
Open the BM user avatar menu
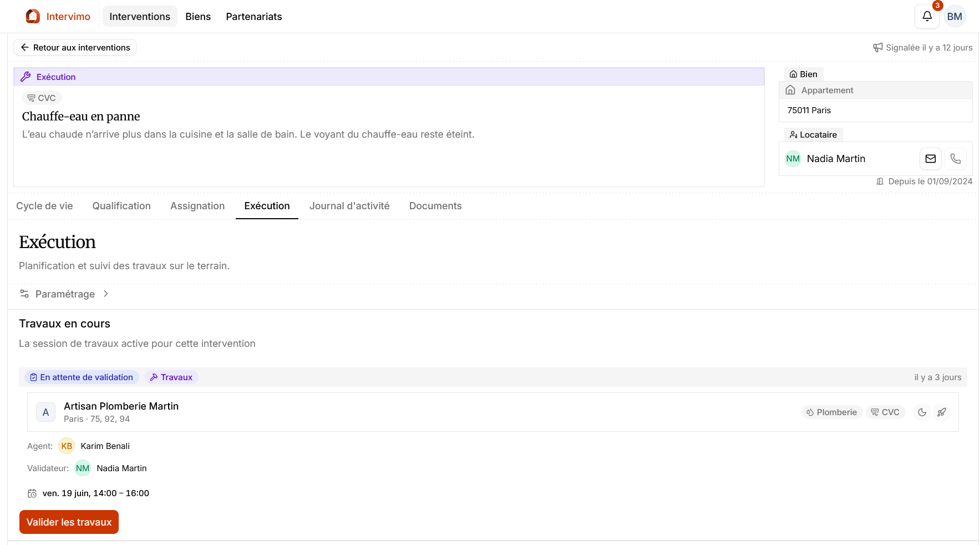coord(954,17)
